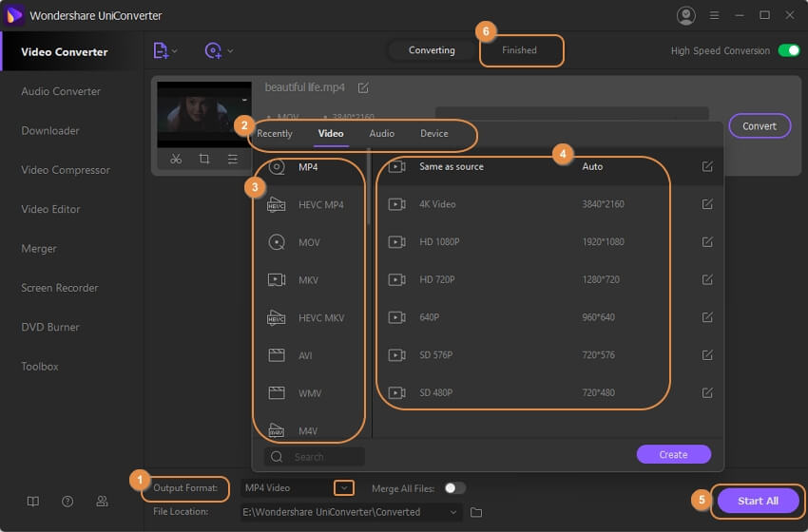Viewport: 808px width, 532px height.
Task: Click the format Search input field
Action: pos(315,457)
